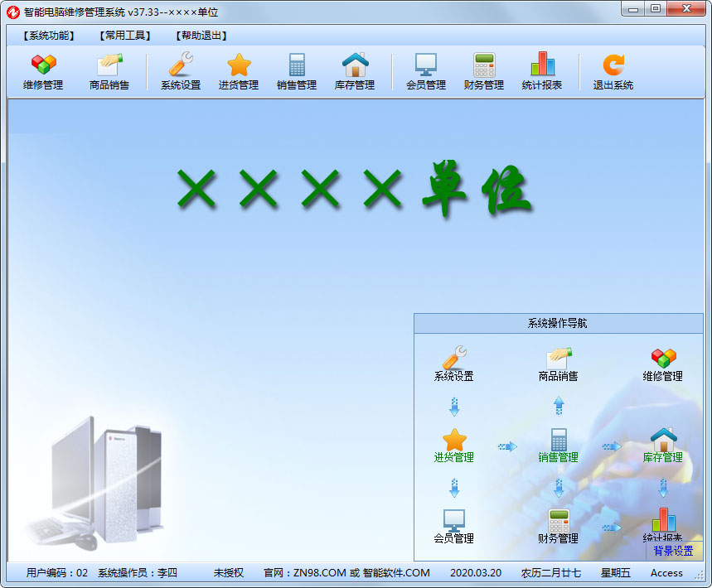The image size is (712, 588).
Task: Open 商品销售 in the navigation panel
Action: coord(558,364)
